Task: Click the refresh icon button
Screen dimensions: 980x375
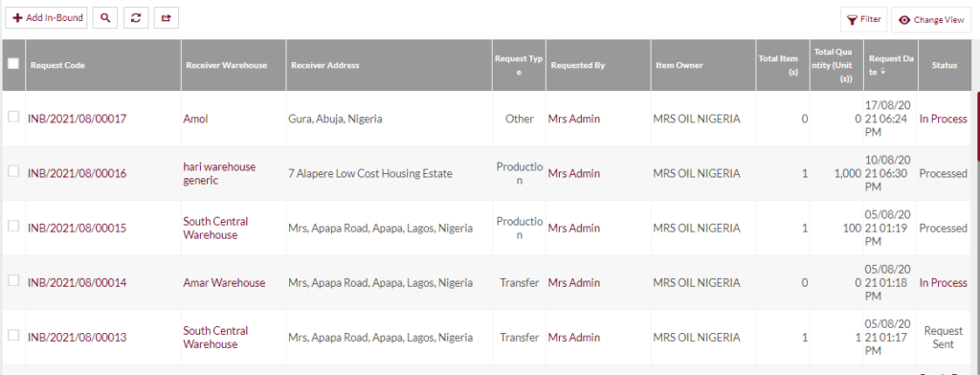Action: coord(136,18)
